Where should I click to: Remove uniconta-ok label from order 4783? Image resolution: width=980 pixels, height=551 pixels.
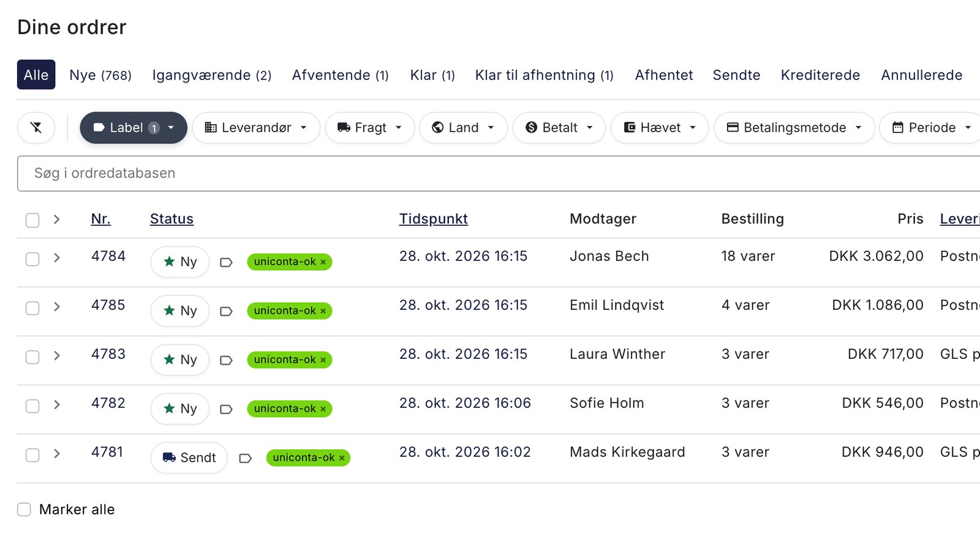point(323,360)
